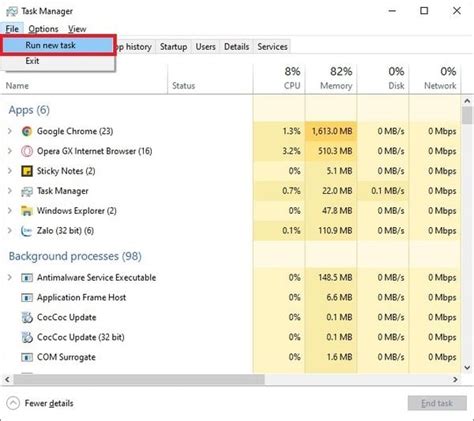Switch to the Startup tab
Viewport: 474px width, 421px height.
[173, 47]
